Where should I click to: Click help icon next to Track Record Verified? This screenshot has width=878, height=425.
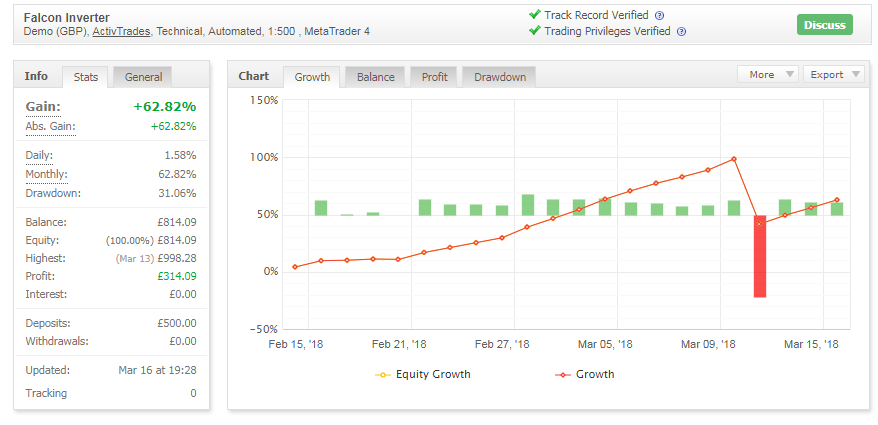[x=659, y=16]
